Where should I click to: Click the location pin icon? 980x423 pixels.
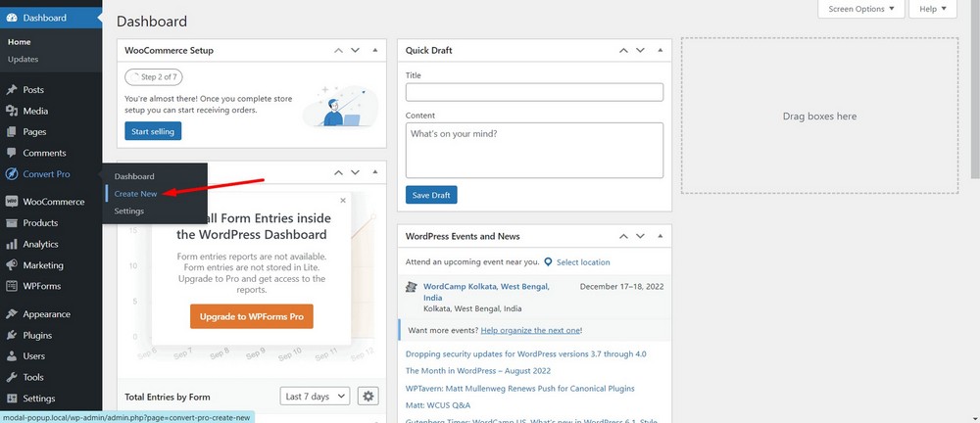click(x=548, y=262)
